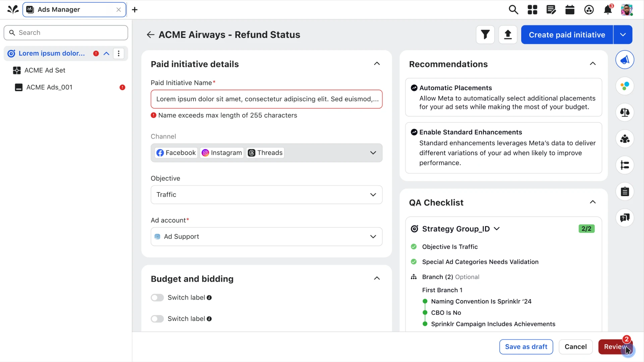Screen dimensions: 644x362
Task: Click the filter funnel button
Action: tap(485, 35)
